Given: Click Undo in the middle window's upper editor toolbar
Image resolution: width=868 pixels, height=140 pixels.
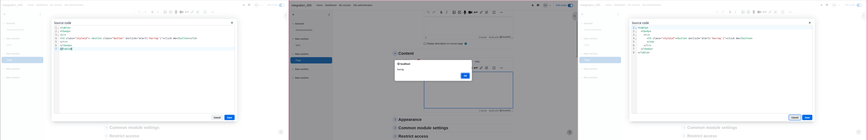Looking at the screenshot, I should 428,13.
